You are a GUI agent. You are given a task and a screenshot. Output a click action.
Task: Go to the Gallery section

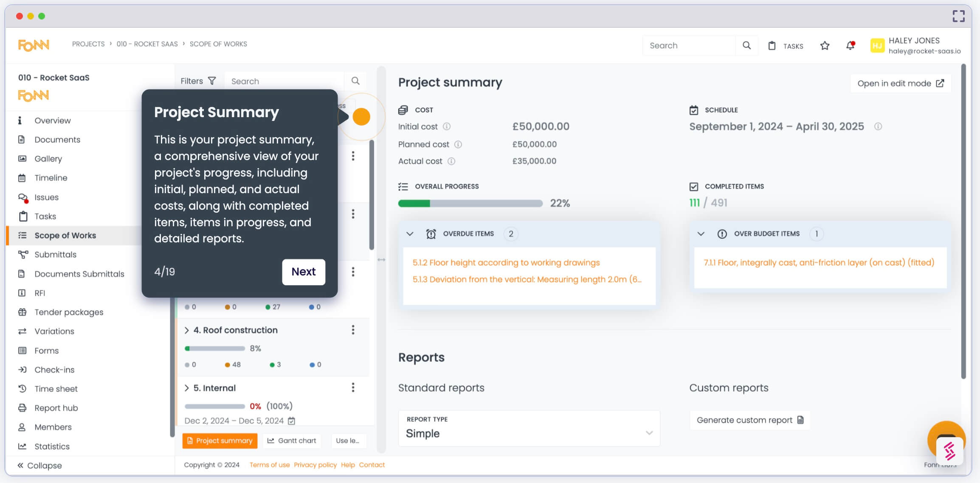coord(48,159)
